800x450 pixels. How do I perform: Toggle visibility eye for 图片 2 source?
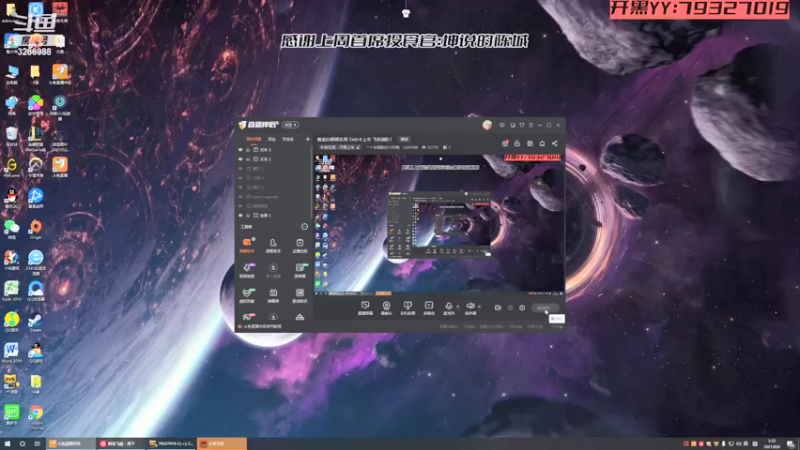click(240, 187)
